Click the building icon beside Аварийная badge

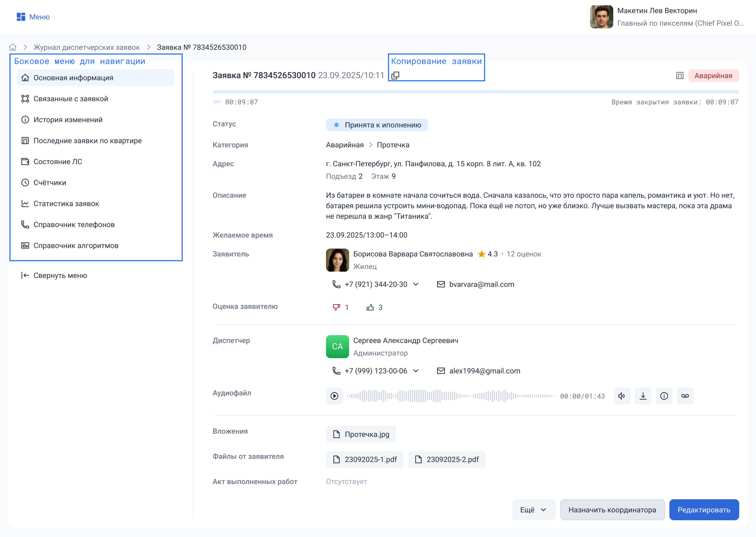680,76
